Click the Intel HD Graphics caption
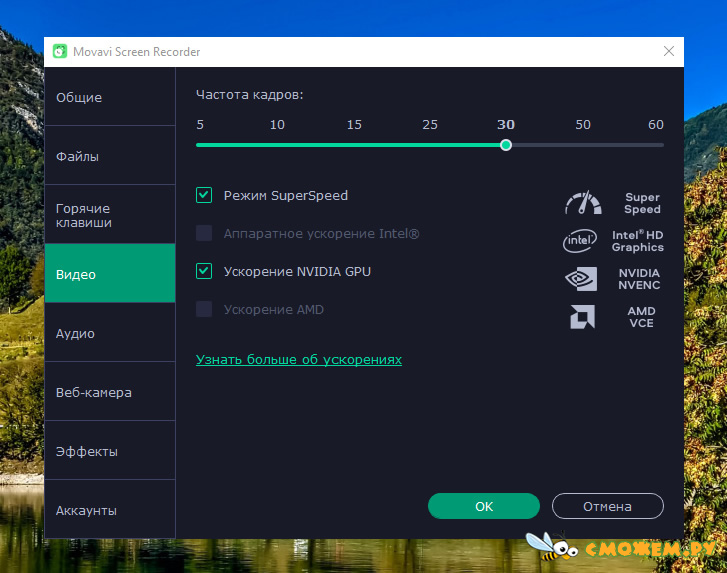The image size is (727, 573). [x=638, y=241]
